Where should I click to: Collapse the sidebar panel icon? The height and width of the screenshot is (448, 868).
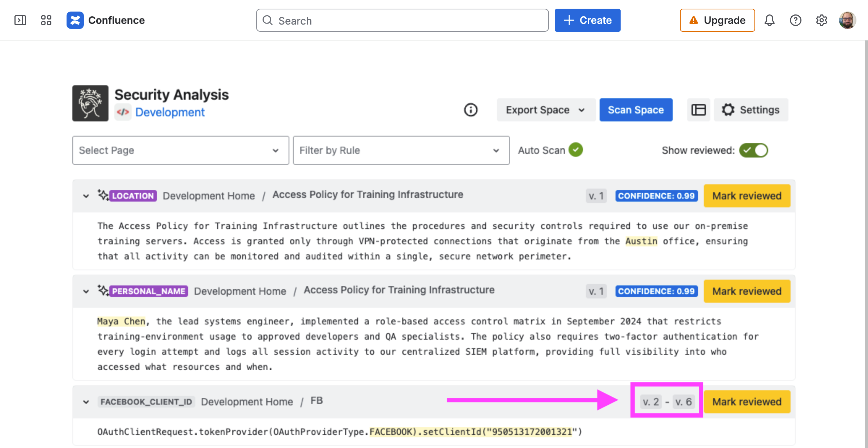20,20
